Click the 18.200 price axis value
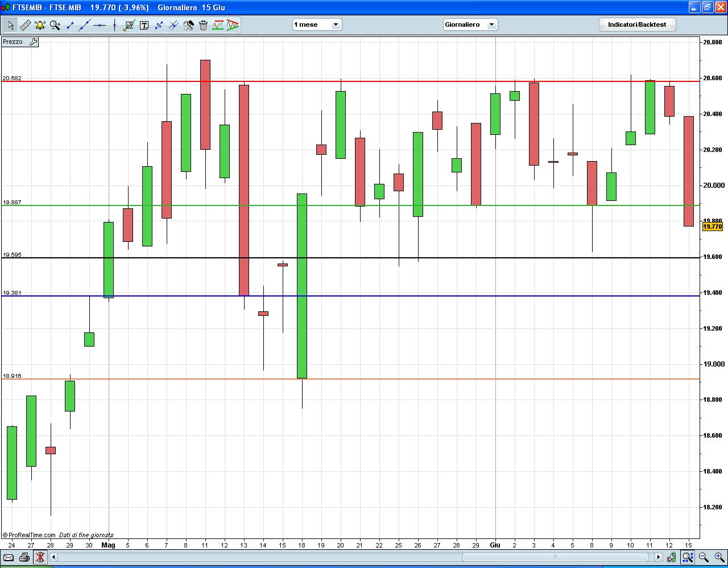728x568 pixels. [x=713, y=507]
